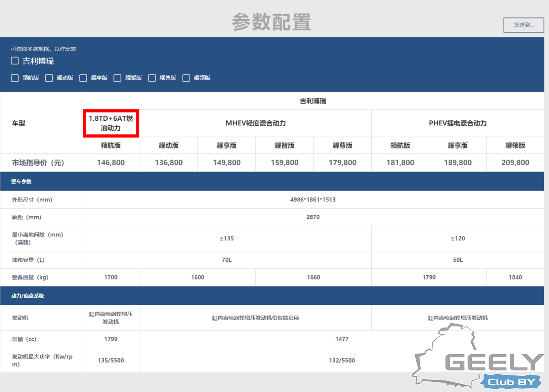The width and height of the screenshot is (549, 392).
Task: Click the 发送到... button
Action: (523, 25)
